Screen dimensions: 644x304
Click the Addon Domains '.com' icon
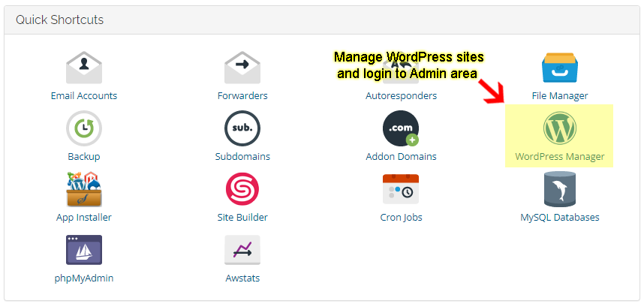pos(401,129)
